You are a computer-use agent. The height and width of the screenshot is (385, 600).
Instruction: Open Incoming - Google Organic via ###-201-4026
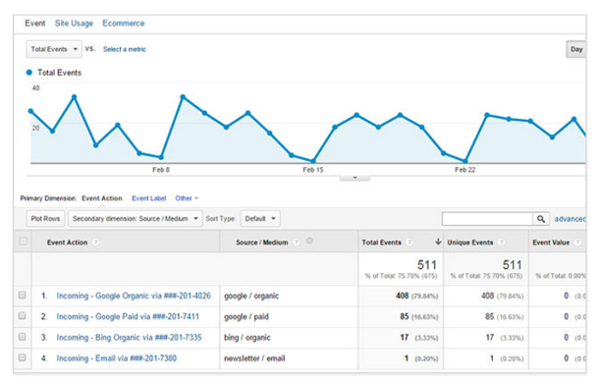coord(134,296)
